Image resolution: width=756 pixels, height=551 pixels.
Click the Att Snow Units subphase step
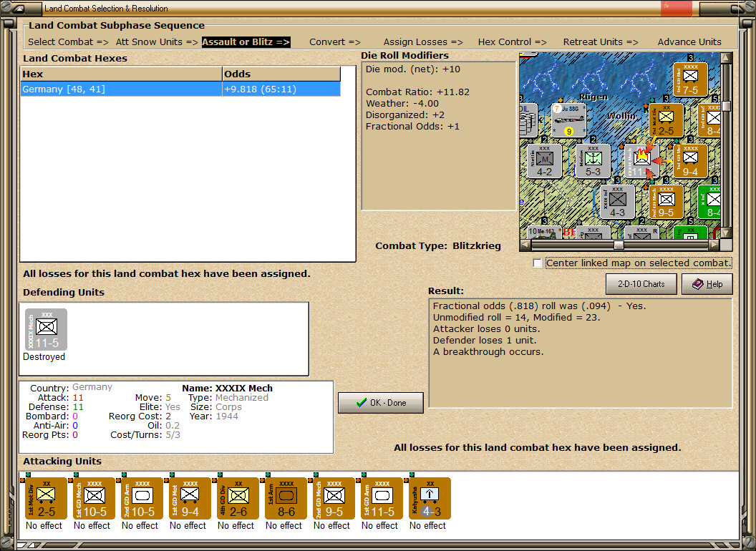point(157,42)
